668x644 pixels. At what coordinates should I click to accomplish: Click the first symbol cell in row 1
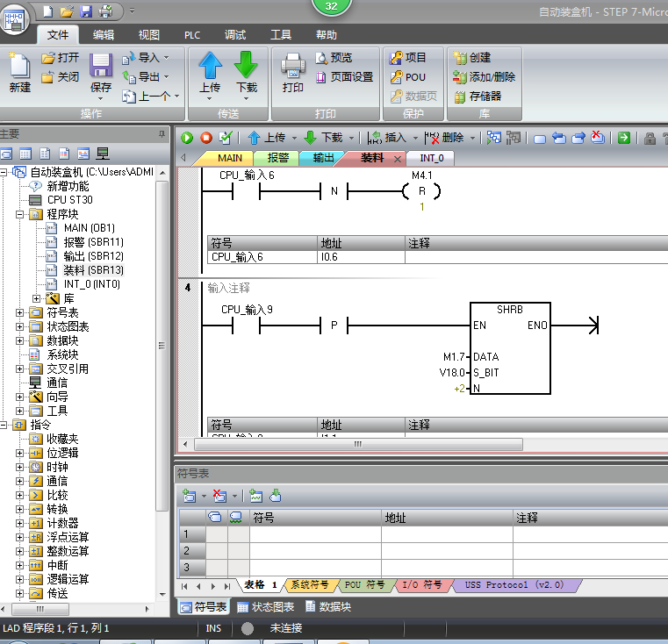[x=314, y=534]
